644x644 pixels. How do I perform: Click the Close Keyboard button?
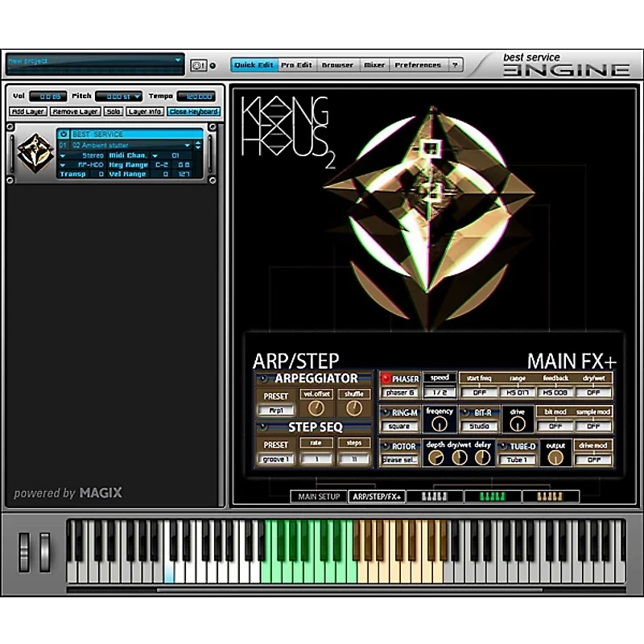[x=193, y=112]
